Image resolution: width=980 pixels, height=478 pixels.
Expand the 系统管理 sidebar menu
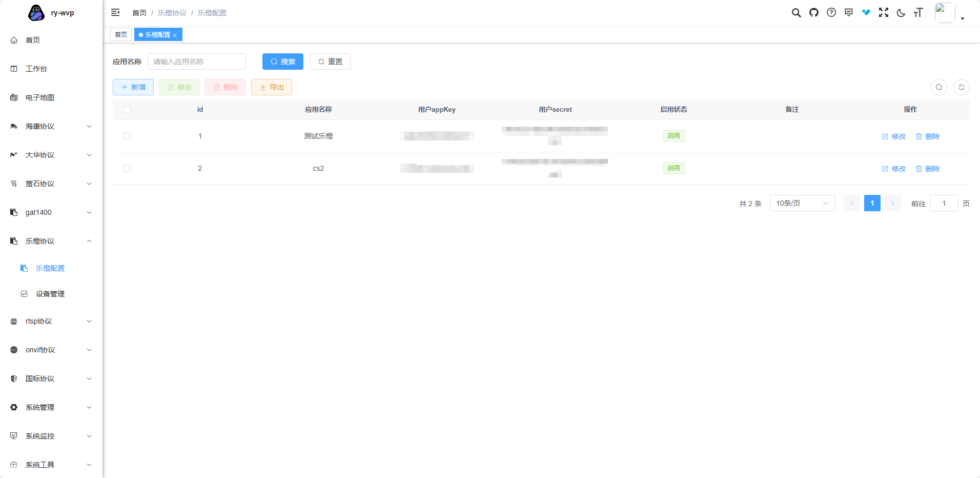coord(51,407)
